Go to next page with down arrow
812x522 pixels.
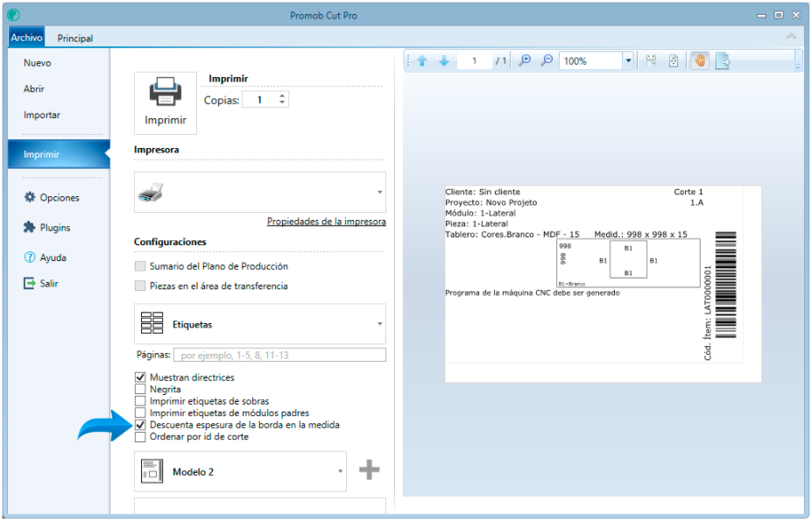[444, 60]
